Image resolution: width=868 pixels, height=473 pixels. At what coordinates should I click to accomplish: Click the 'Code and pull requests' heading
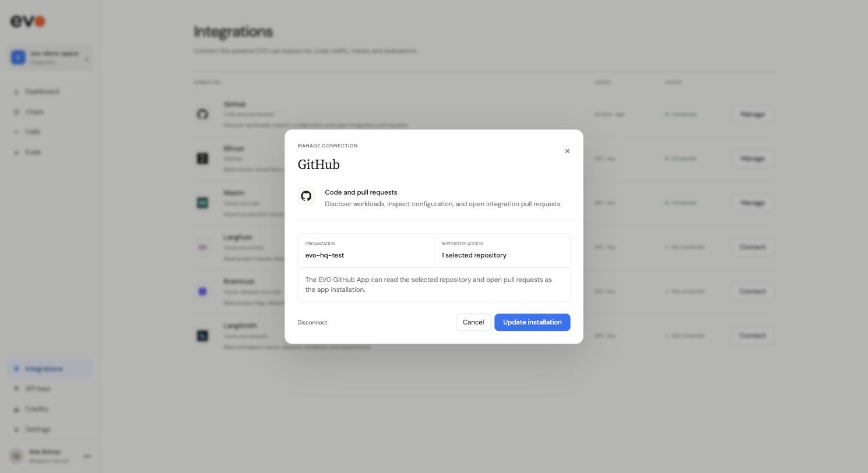(361, 192)
